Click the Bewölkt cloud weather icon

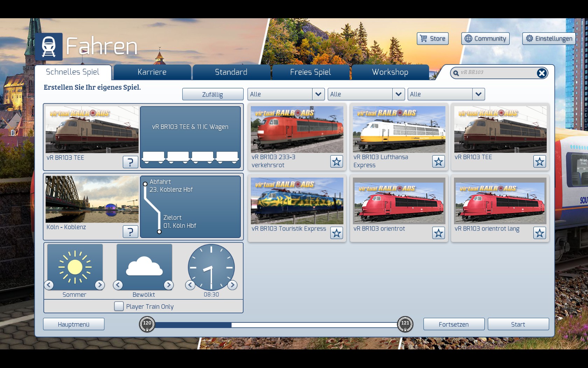coord(144,267)
